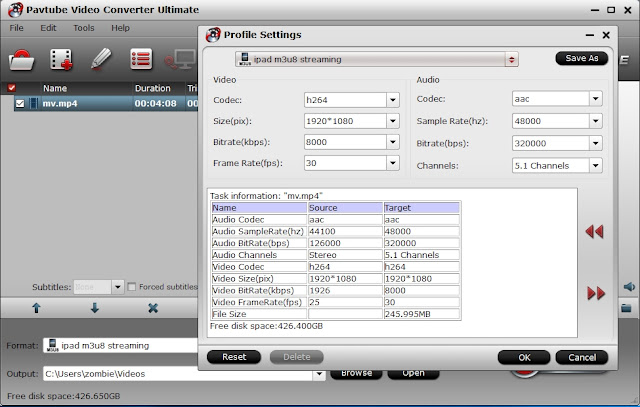Image resolution: width=640 pixels, height=407 pixels.
Task: Click the Source column header in task table
Action: pos(345,208)
